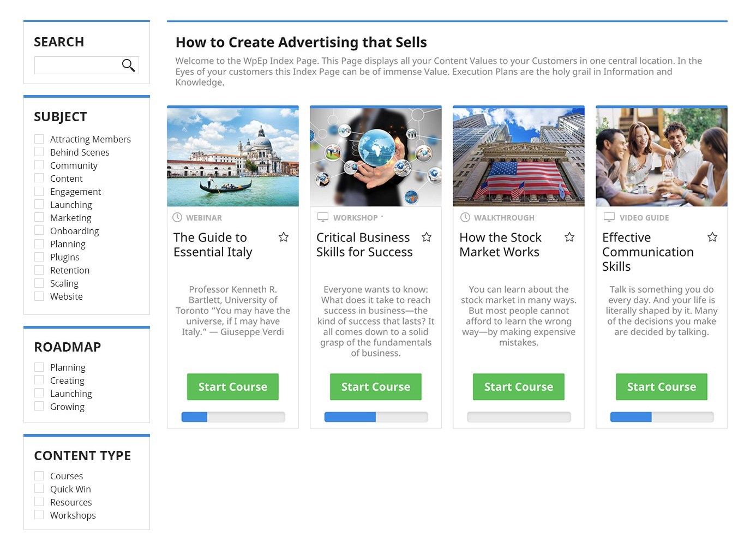This screenshot has width=756, height=547.
Task: Click inside the search text field
Action: [77, 66]
